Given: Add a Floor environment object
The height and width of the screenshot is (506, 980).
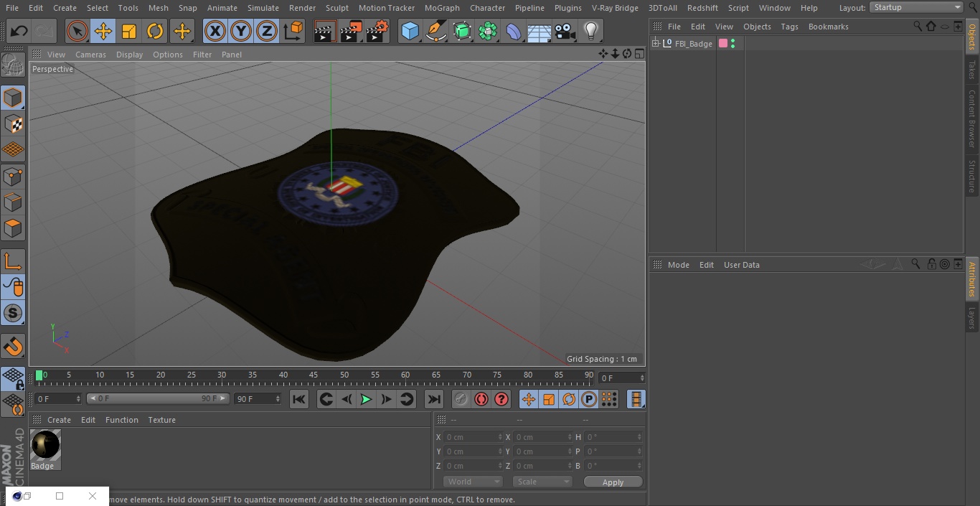Looking at the screenshot, I should click(x=539, y=32).
